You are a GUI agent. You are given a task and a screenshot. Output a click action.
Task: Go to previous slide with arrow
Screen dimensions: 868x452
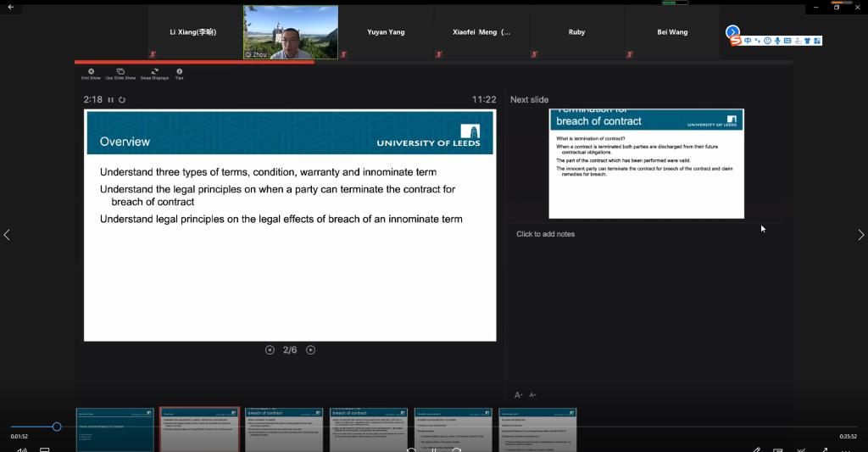click(270, 350)
